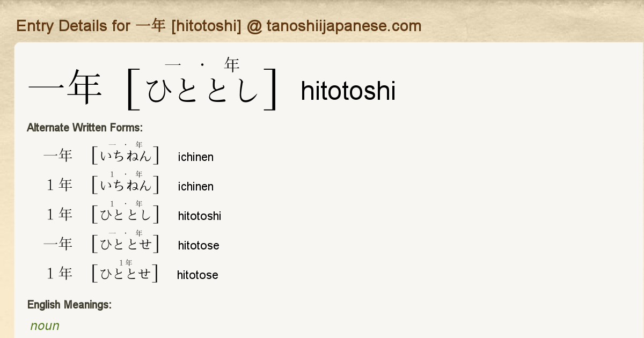644x338 pixels.
Task: Click the English Meanings section label
Action: click(x=69, y=305)
